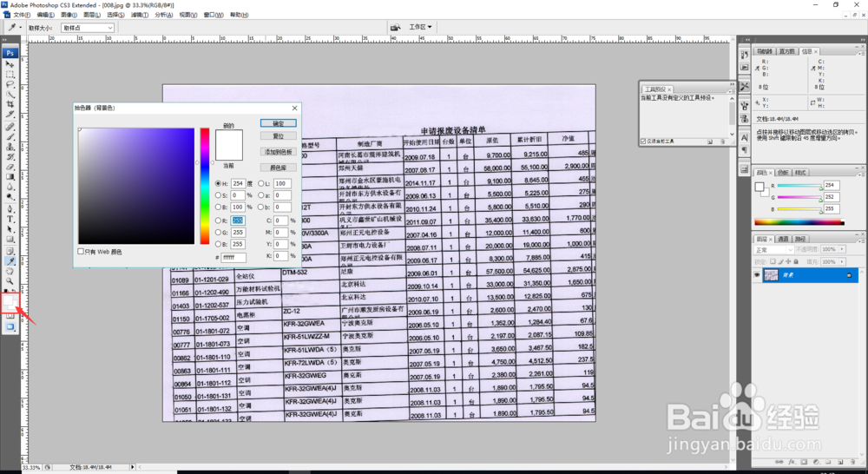Image resolution: width=868 pixels, height=474 pixels.
Task: Select the Magic Wand tool
Action: pos(10,94)
